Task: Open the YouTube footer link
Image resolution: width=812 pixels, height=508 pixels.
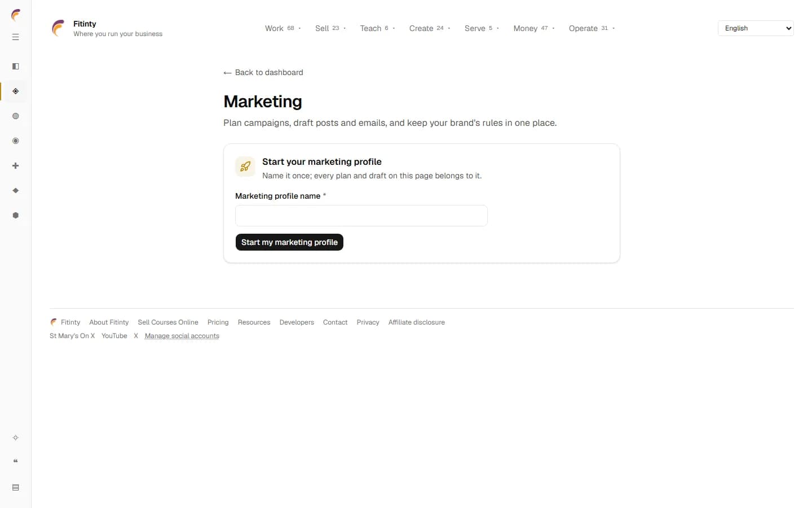Action: (x=114, y=336)
